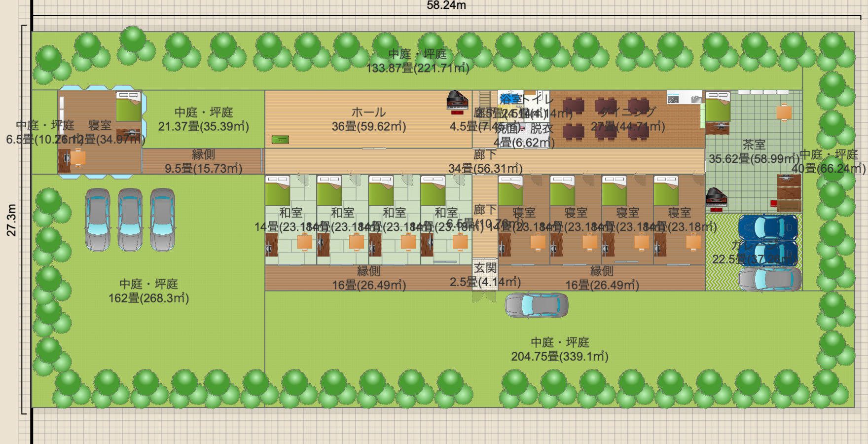This screenshot has height=444, width=868.
Task: Click the 中庭・坪庭 162畳 label
Action: pyautogui.click(x=149, y=291)
